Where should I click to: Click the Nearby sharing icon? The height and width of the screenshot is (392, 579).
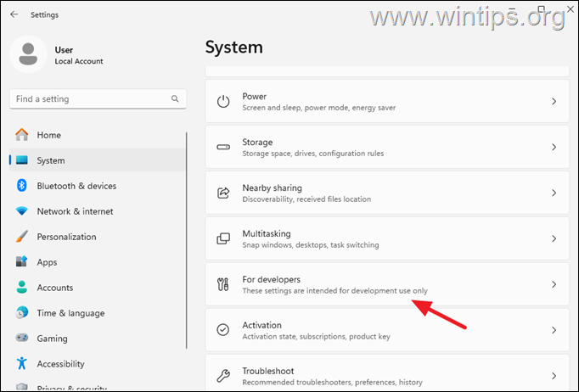point(223,193)
